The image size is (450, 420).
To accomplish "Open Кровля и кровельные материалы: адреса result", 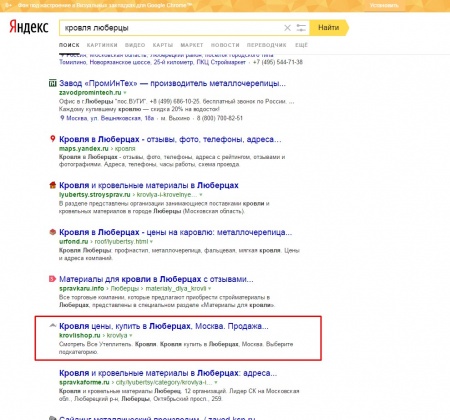I will click(168, 373).
